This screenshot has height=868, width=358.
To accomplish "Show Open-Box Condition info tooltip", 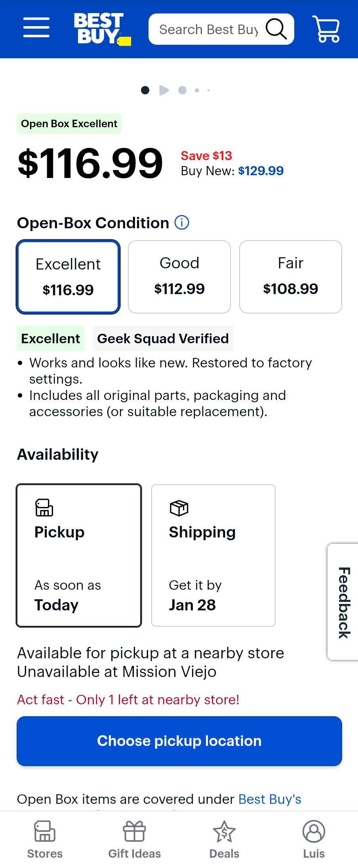I will click(182, 223).
